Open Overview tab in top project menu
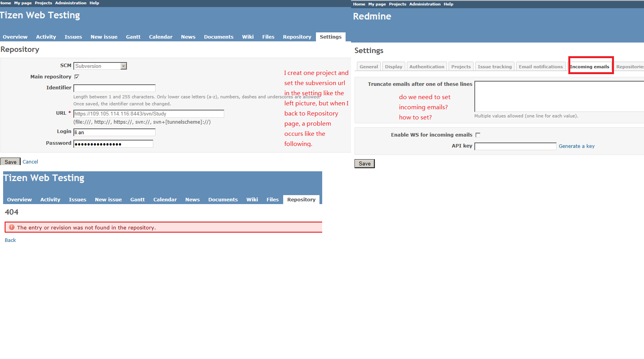644x359 pixels. tap(15, 37)
